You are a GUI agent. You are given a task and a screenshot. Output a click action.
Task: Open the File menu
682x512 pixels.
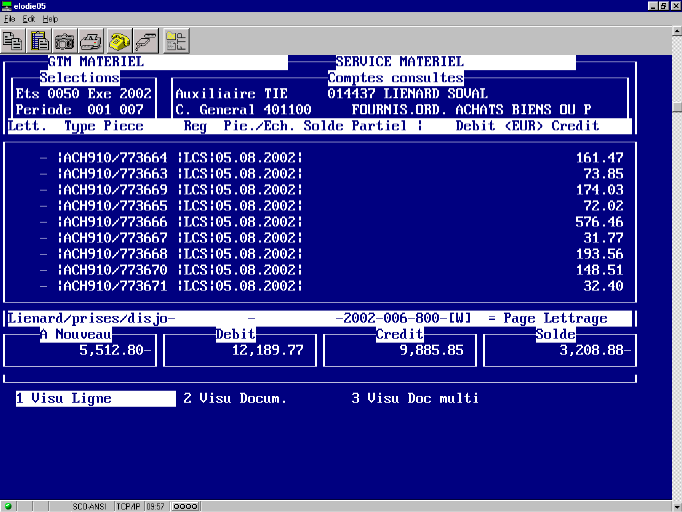coord(9,19)
